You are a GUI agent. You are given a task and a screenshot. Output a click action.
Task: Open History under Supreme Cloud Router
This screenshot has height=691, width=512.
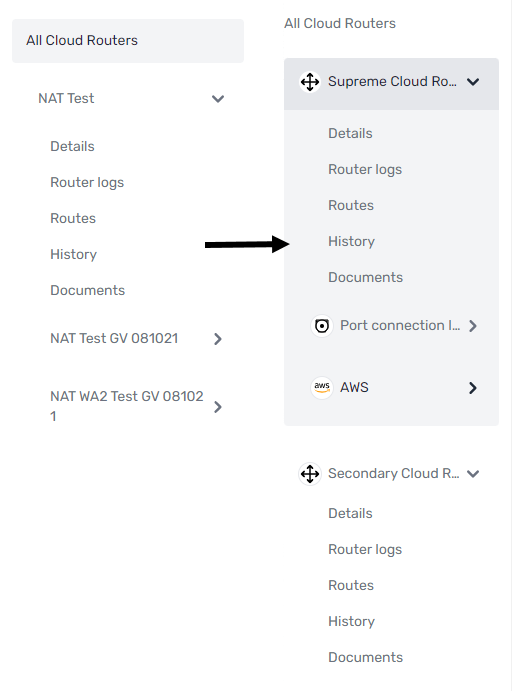tap(351, 241)
